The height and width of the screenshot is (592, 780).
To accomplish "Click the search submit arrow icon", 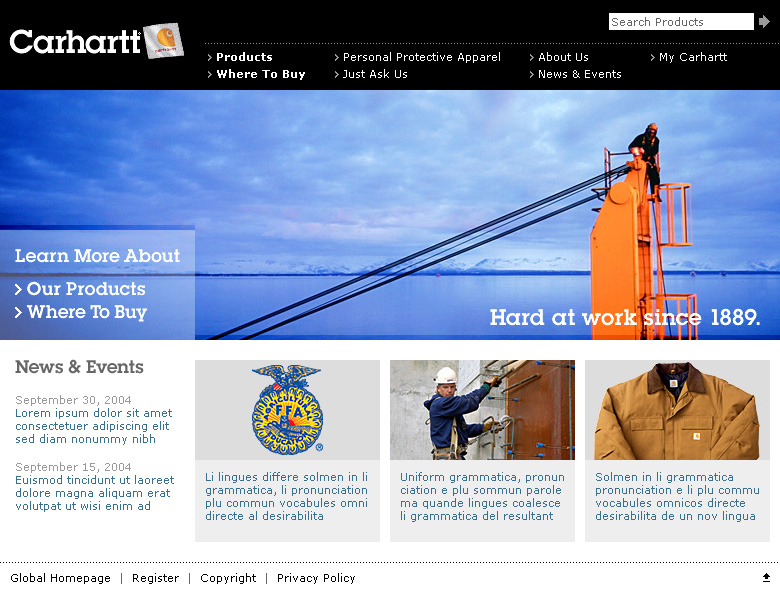I will tap(764, 21).
